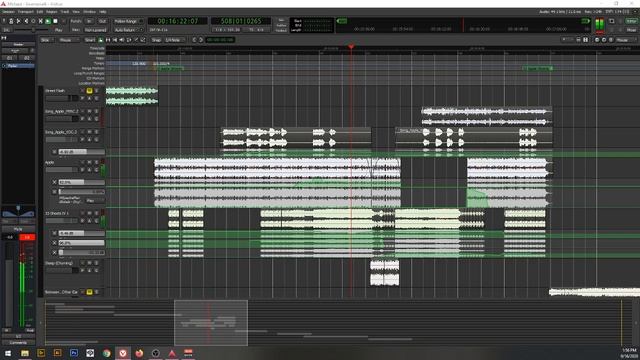Screen dimensions: 640x360
Task: Open Firefox from the Windows taskbar
Action: [139, 353]
